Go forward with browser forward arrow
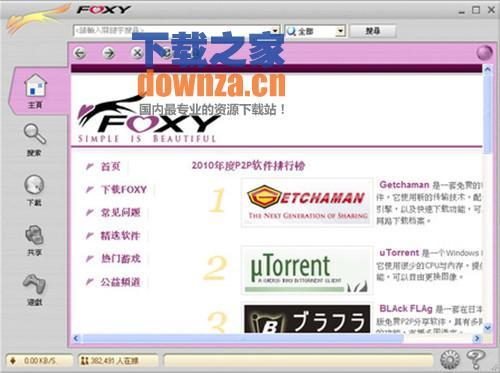This screenshot has height=373, width=500. pos(109,53)
